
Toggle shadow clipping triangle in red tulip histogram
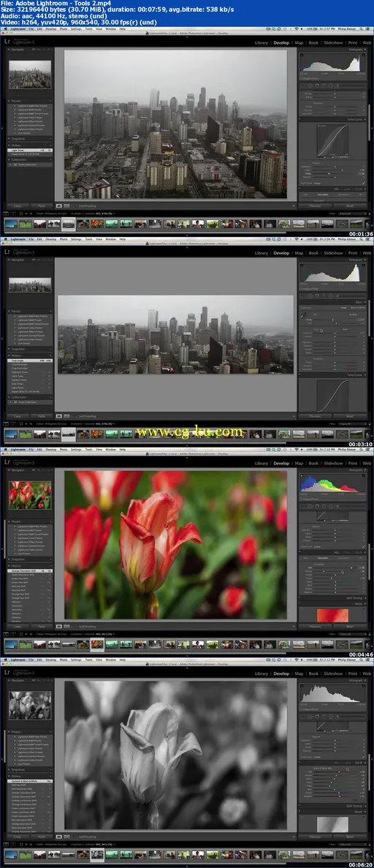(x=302, y=476)
